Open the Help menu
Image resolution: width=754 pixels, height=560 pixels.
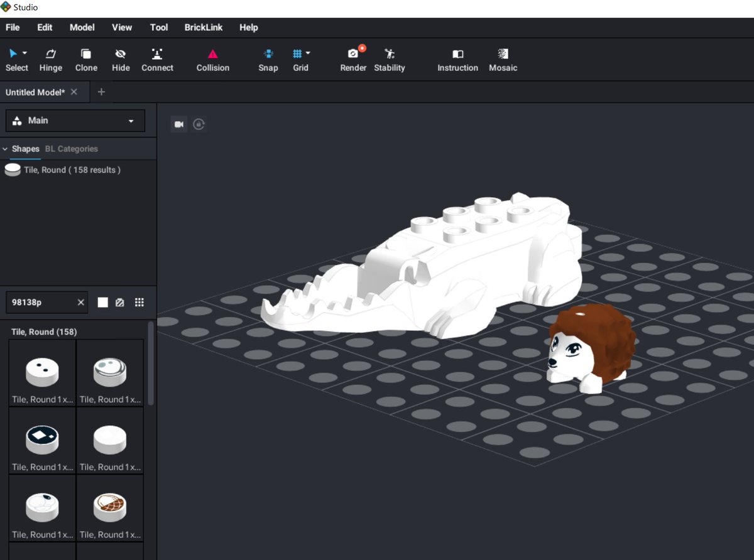249,27
